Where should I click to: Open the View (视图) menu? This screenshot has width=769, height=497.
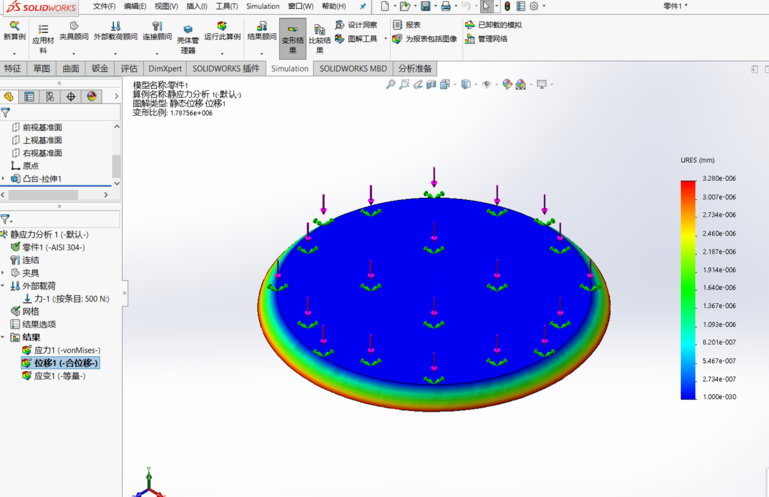167,6
